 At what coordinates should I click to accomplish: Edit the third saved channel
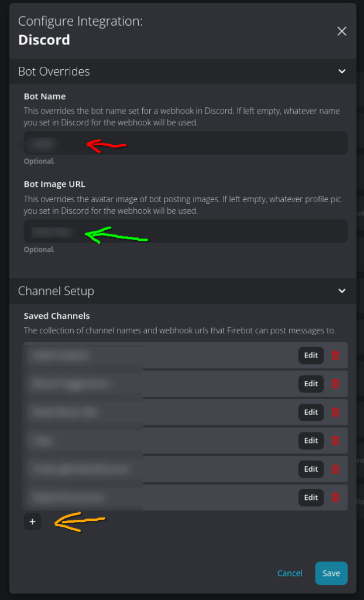311,412
